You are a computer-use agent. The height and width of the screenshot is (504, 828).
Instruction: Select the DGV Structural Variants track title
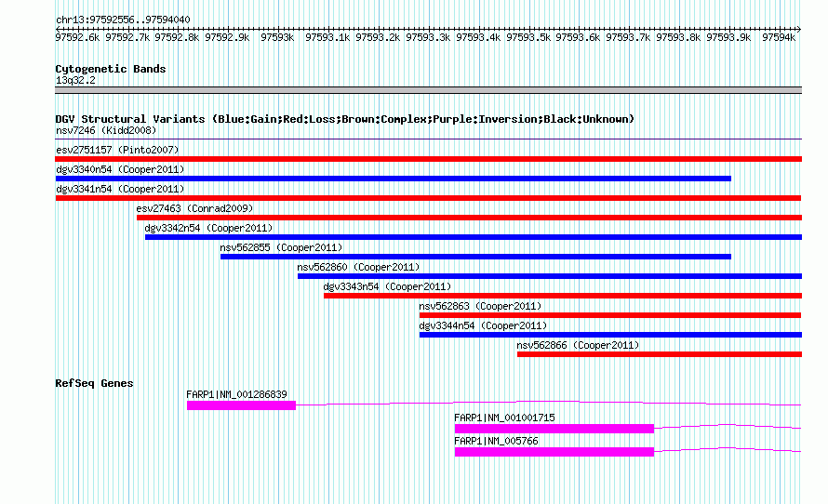(x=345, y=119)
